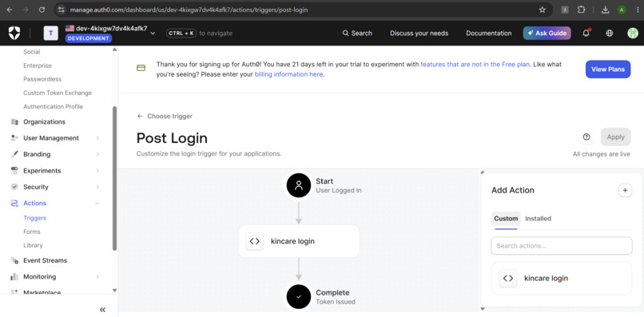The height and width of the screenshot is (317, 644).
Task: Click the sidebar scrollbar
Action: (114, 178)
